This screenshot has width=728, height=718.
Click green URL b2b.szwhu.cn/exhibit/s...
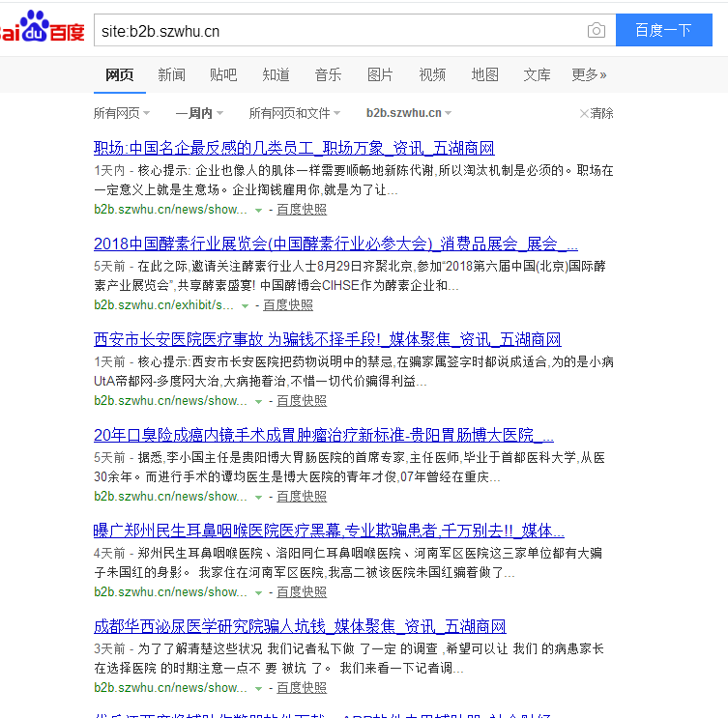click(x=163, y=305)
